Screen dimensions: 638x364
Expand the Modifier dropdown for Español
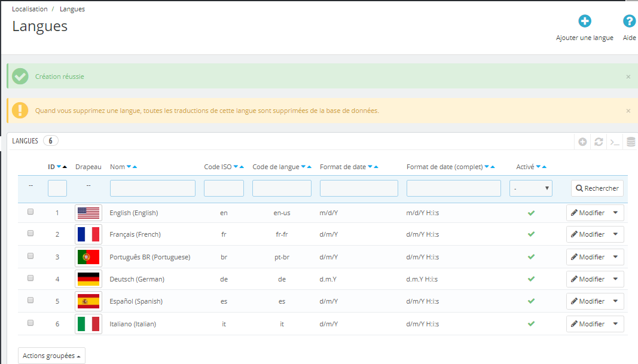(x=616, y=301)
